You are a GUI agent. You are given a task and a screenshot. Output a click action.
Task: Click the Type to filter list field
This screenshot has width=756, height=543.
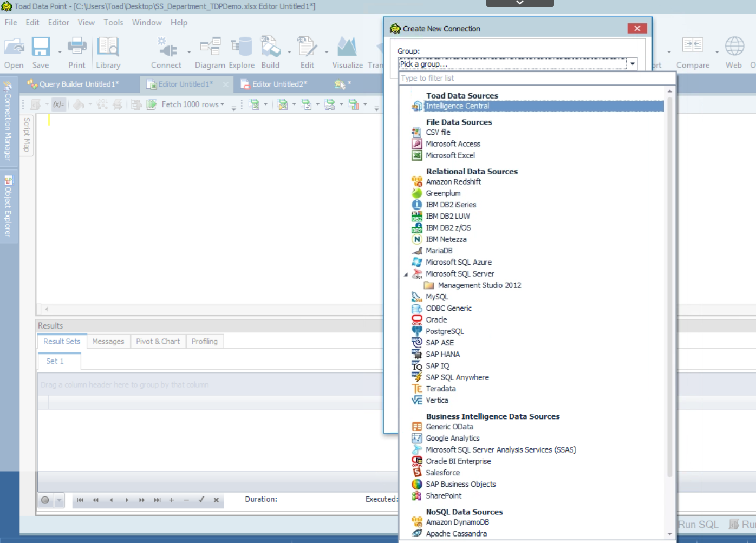(537, 78)
